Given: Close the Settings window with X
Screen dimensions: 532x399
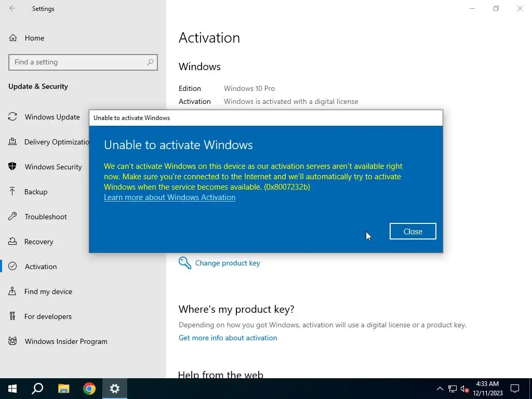Looking at the screenshot, I should [520, 8].
